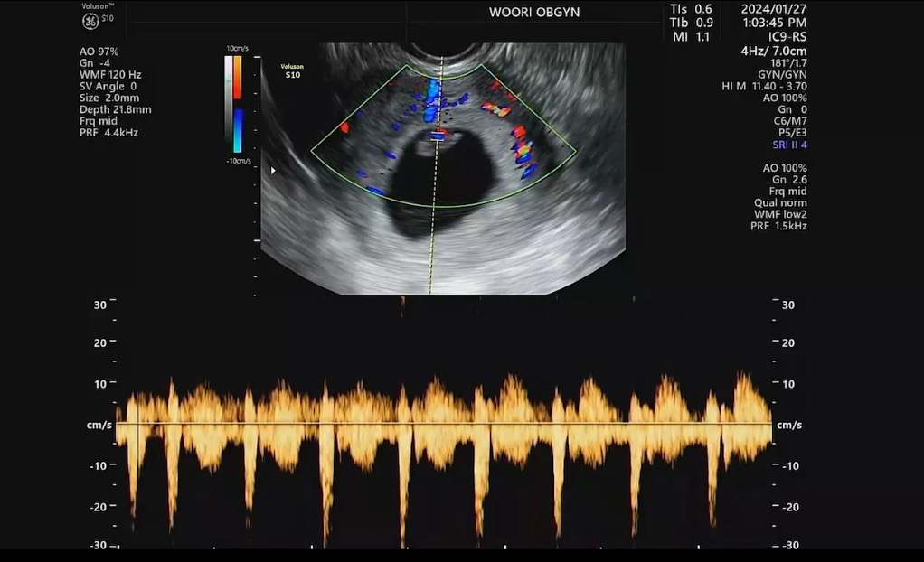Click the WMF 120 Hz parameter
Viewport: 924px width, 562px height.
[110, 75]
